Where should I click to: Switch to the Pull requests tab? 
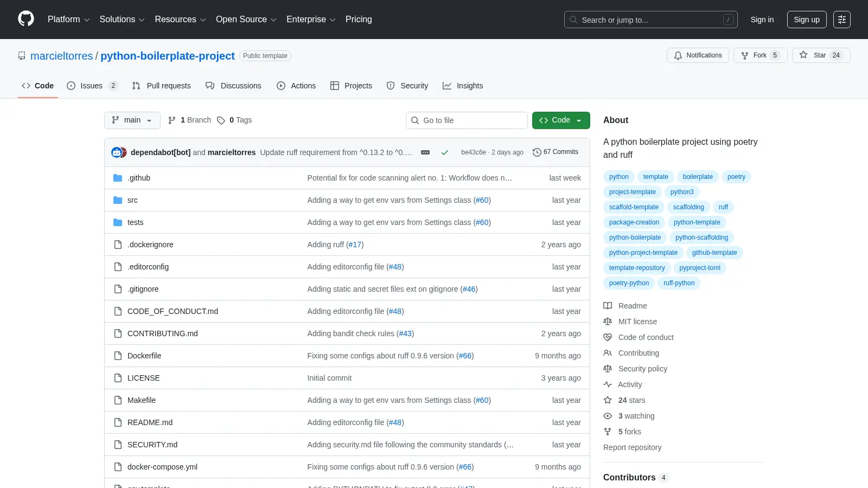[x=162, y=86]
